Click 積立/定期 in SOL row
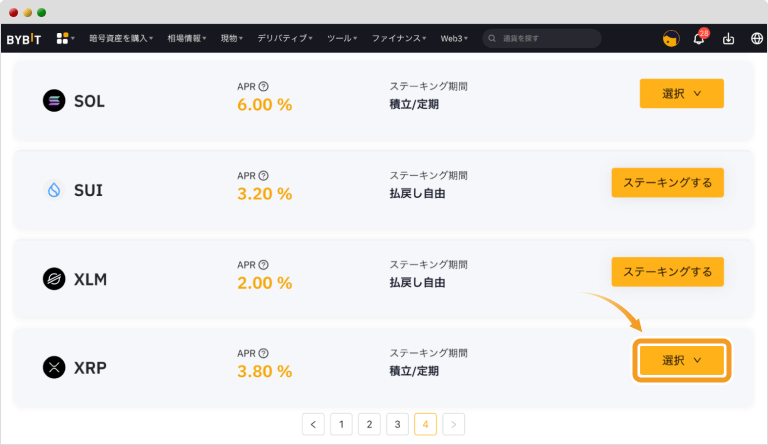This screenshot has width=768, height=445. [414, 104]
